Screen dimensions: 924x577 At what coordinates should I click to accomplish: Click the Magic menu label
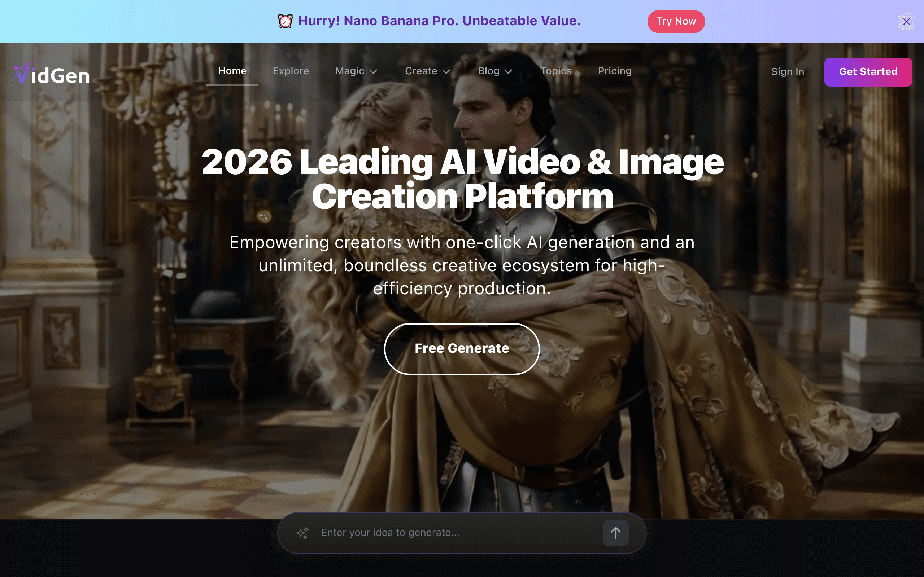pos(350,71)
